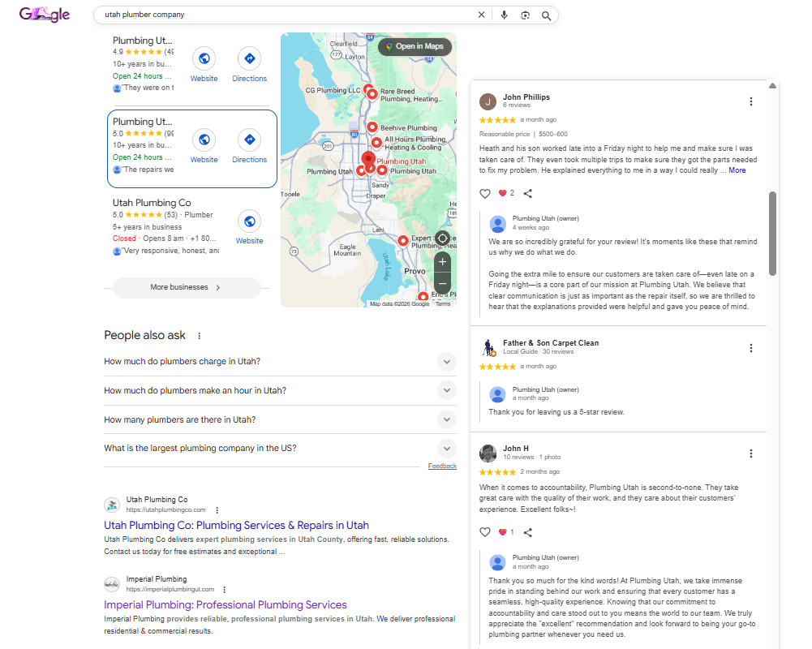Screen dimensions: 812x649
Task: Open Website for the first Plumbing Utah listing
Action: 204,57
